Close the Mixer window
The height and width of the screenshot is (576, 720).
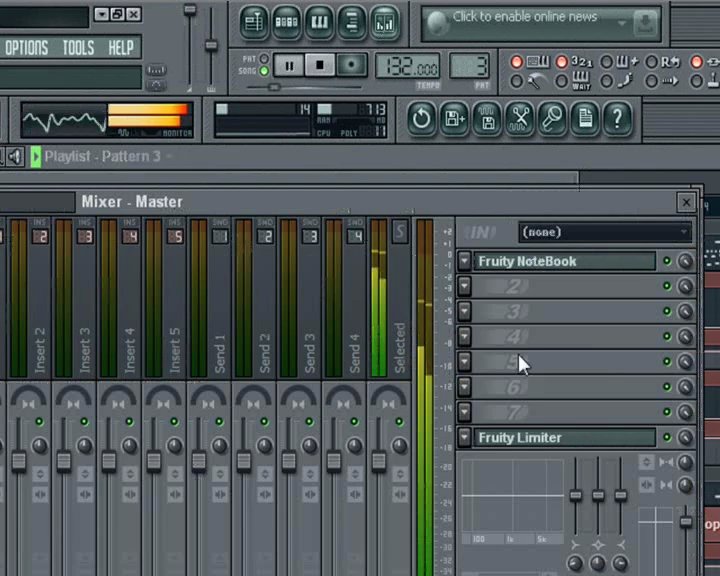coord(686,202)
